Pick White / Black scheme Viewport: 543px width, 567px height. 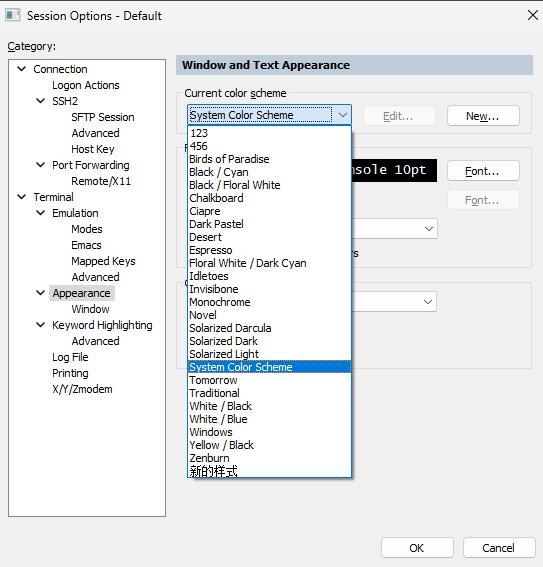click(x=269, y=406)
